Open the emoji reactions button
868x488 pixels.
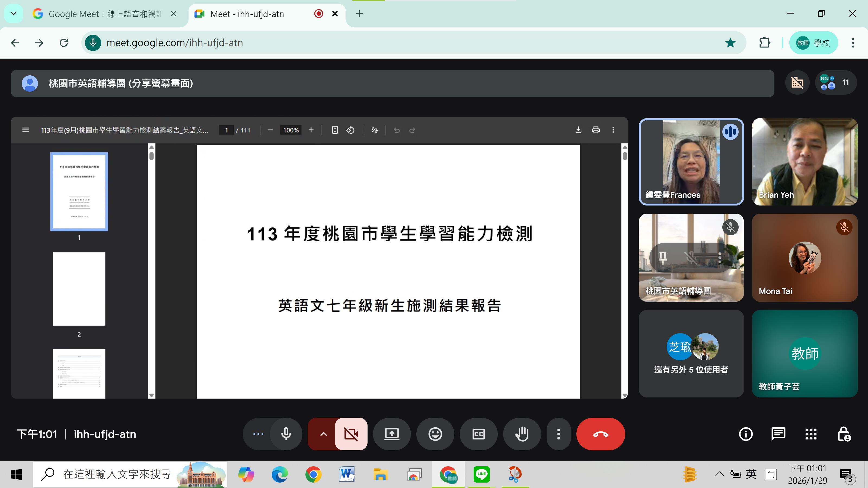click(x=435, y=434)
